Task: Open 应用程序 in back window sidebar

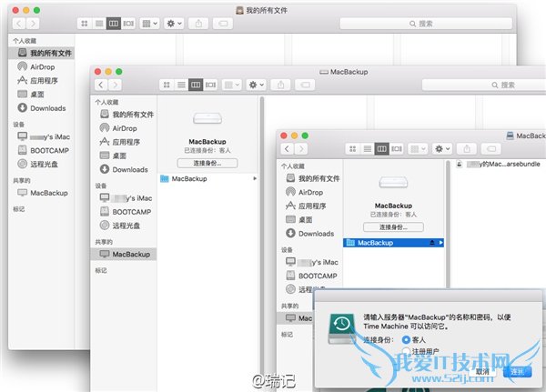Action: click(42, 80)
